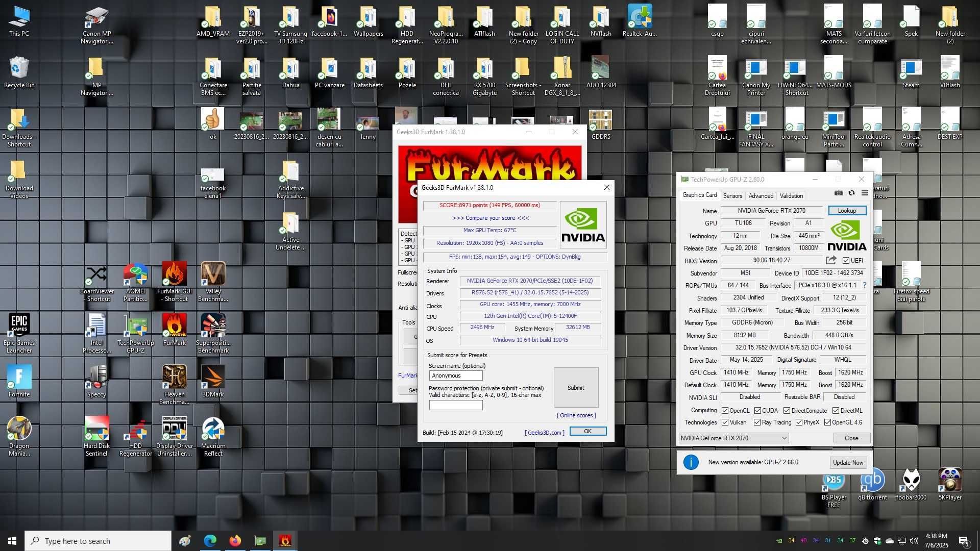The width and height of the screenshot is (980, 551).
Task: Open the Dragon Mania desktop icon
Action: 19,436
